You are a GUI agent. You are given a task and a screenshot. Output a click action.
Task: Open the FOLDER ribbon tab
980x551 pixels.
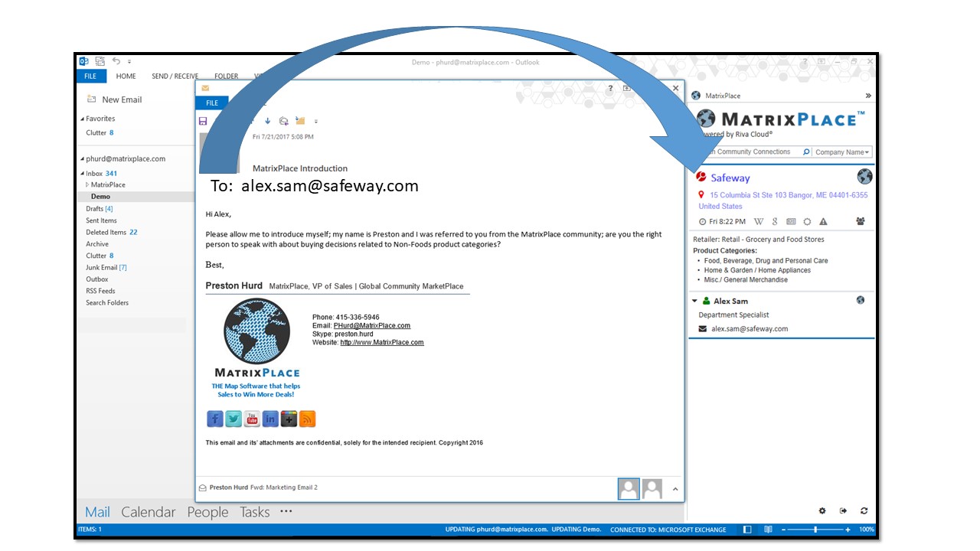click(x=226, y=77)
